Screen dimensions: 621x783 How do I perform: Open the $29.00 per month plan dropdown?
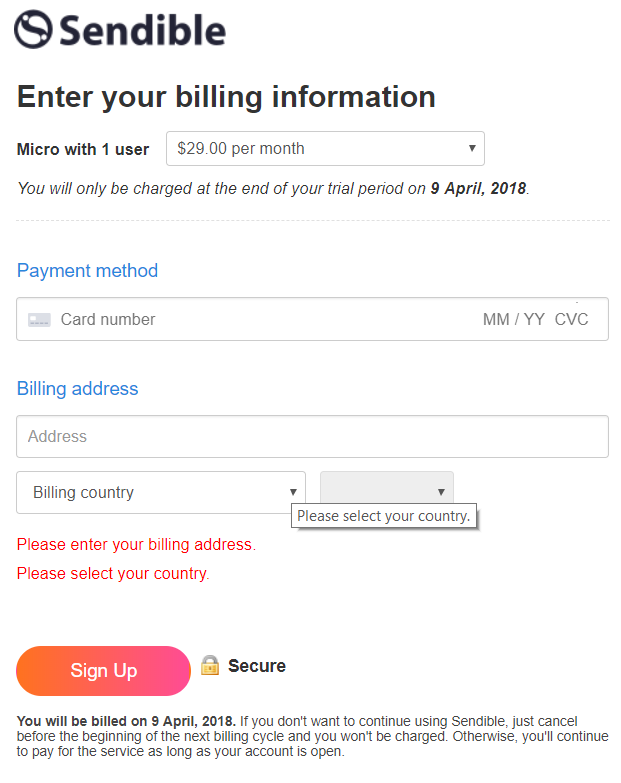click(x=325, y=149)
